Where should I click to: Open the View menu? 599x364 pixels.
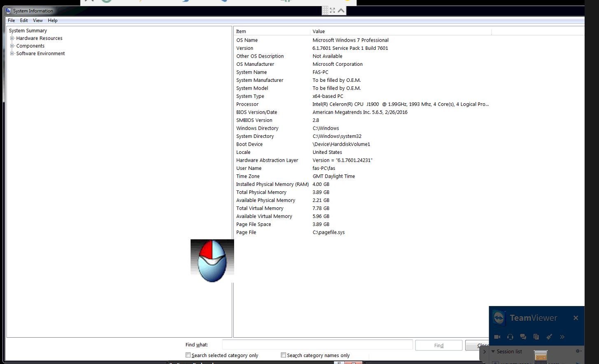click(x=38, y=20)
